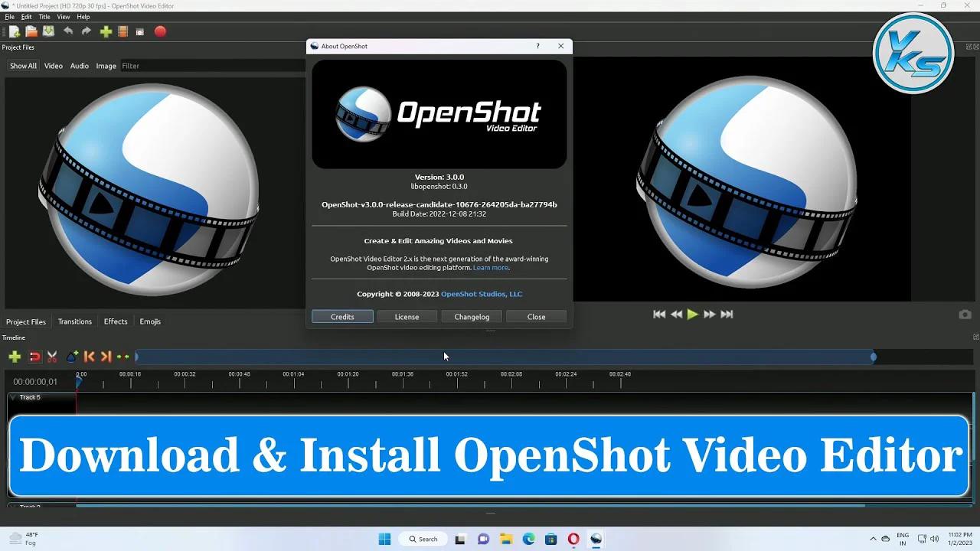The width and height of the screenshot is (980, 551).
Task: Open OpenShot from the Windows taskbar
Action: (x=596, y=539)
